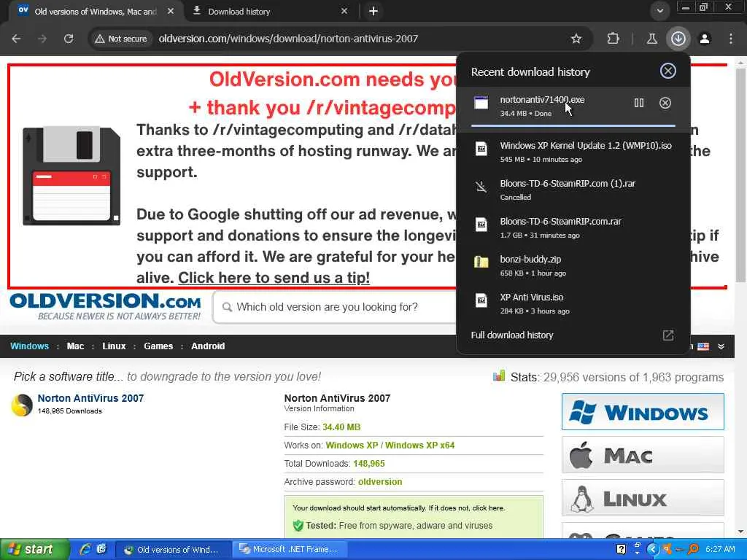
Task: Click the green Tested shield icon
Action: click(298, 526)
